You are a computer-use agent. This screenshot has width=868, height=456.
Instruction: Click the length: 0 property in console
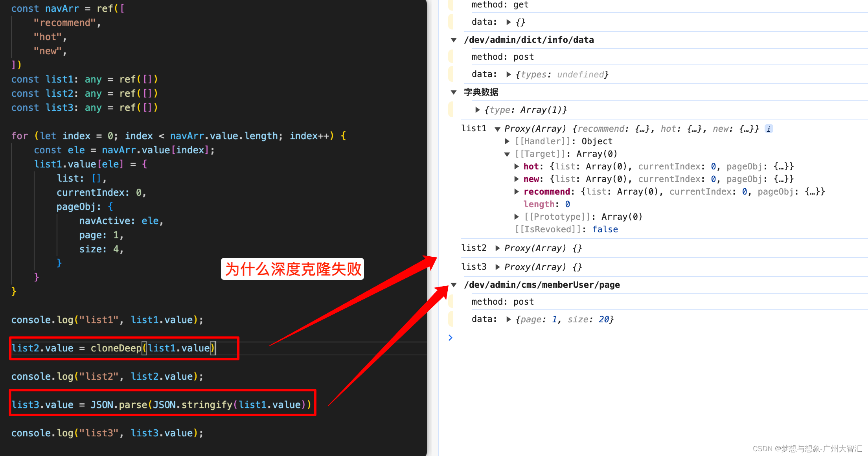point(547,204)
